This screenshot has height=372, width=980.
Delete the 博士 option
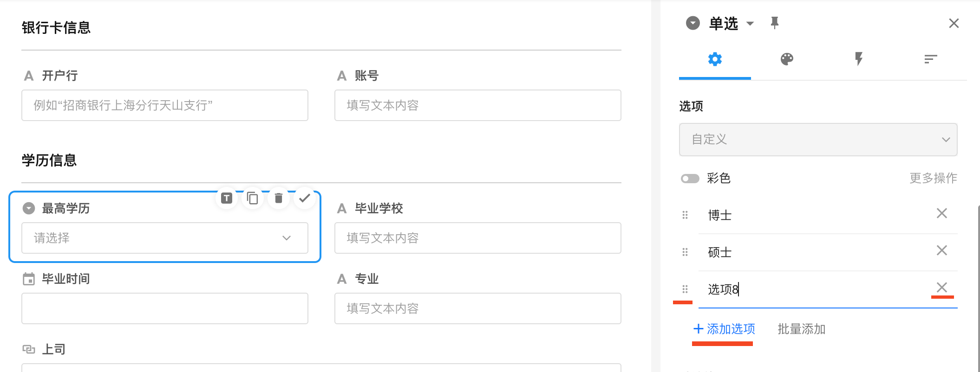(941, 213)
